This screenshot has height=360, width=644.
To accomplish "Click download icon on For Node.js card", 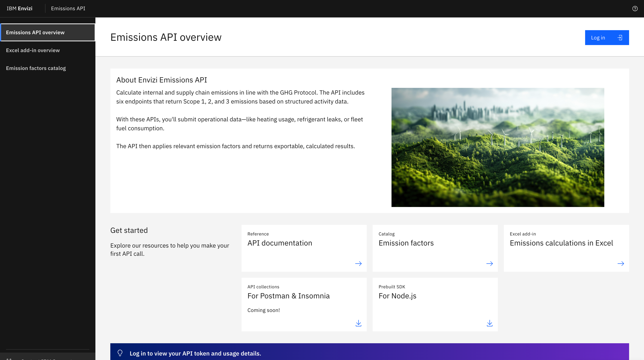I will tap(490, 323).
